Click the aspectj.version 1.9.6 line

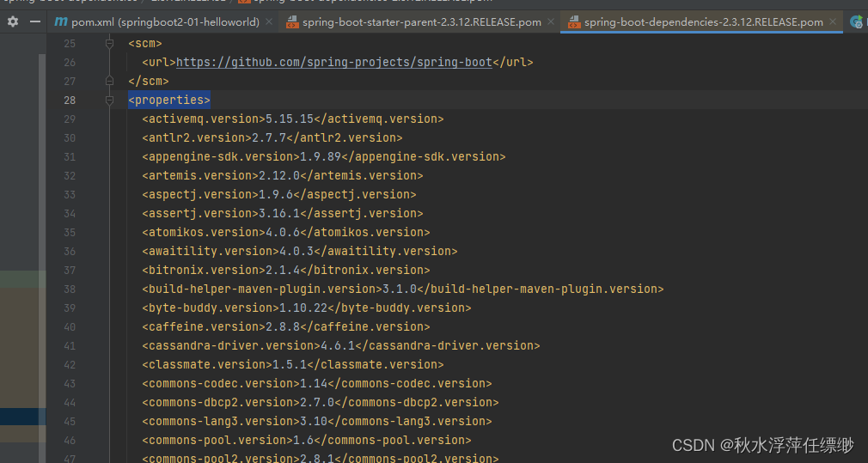point(279,194)
